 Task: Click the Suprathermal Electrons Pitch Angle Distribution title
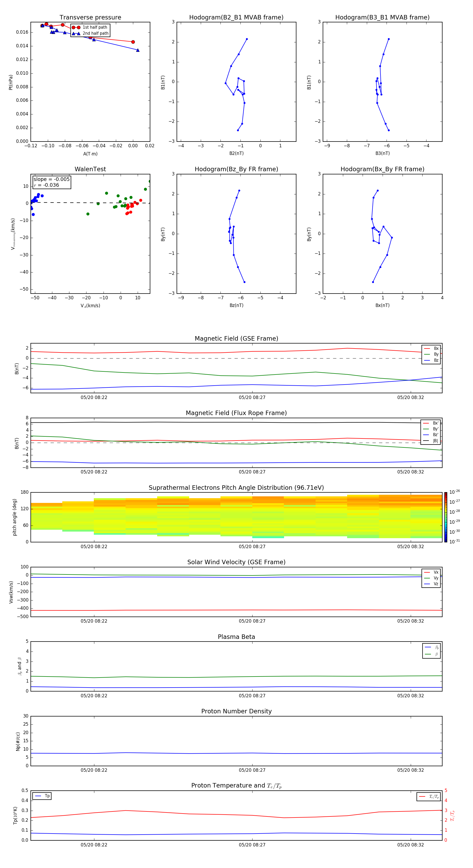coord(236,488)
